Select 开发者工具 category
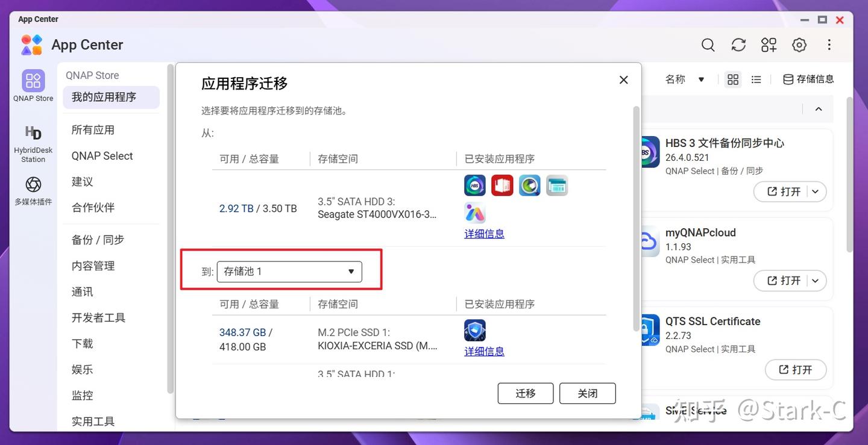Viewport: 868px width, 445px height. pyautogui.click(x=98, y=318)
